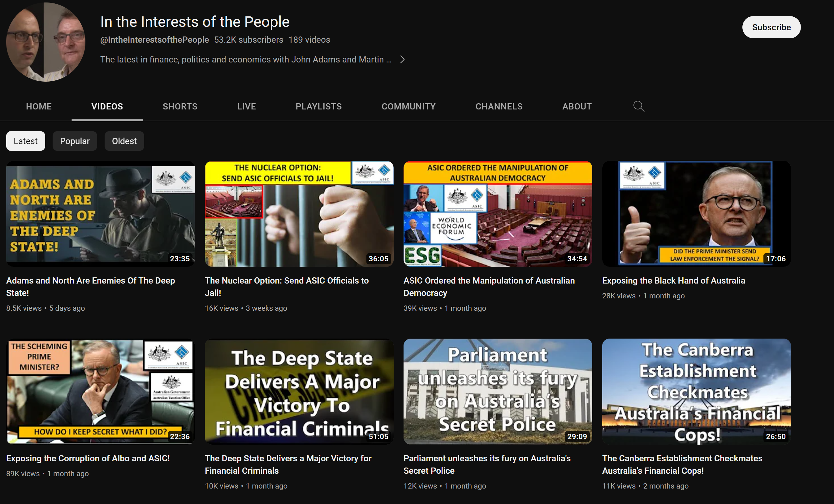Image resolution: width=834 pixels, height=504 pixels.
Task: Select the VIDEOS tab
Action: (107, 107)
